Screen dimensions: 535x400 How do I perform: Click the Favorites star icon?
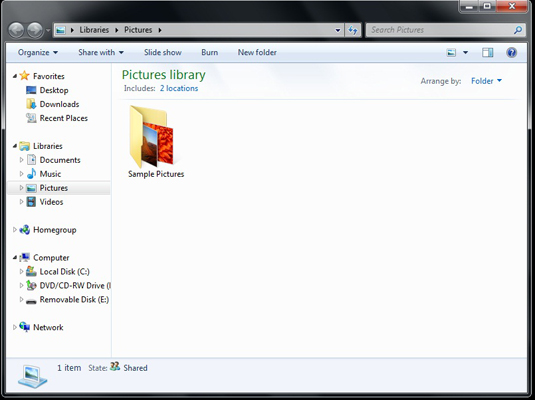24,75
